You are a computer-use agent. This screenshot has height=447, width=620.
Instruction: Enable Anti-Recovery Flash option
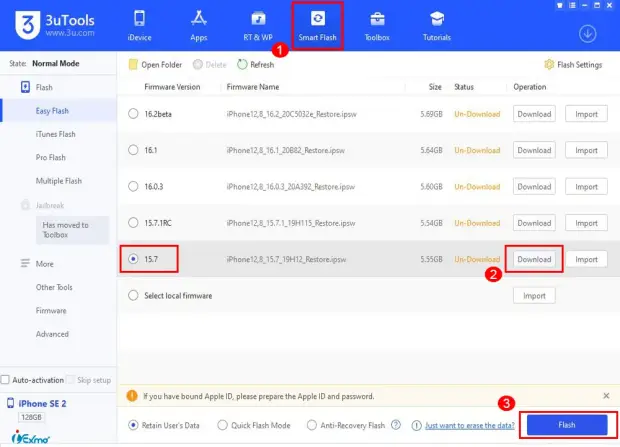pos(312,425)
